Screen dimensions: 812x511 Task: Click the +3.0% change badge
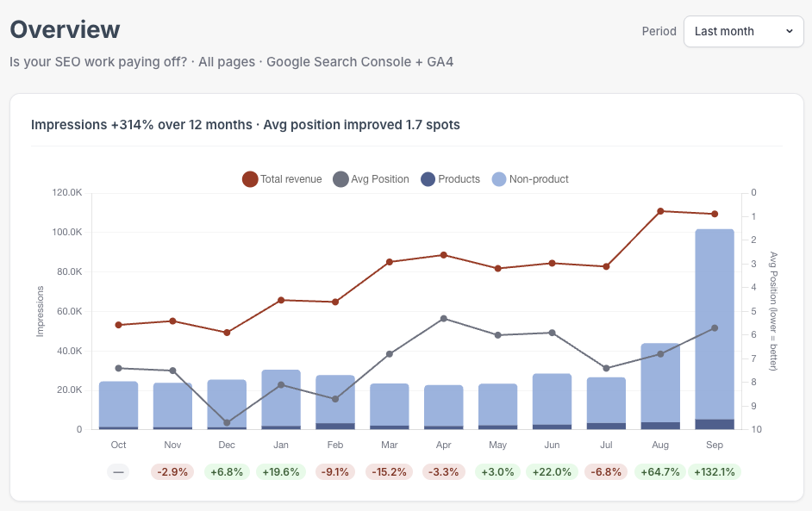coord(497,472)
